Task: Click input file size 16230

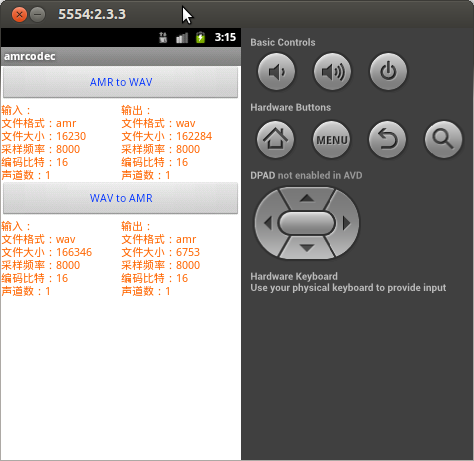Action: click(x=71, y=136)
